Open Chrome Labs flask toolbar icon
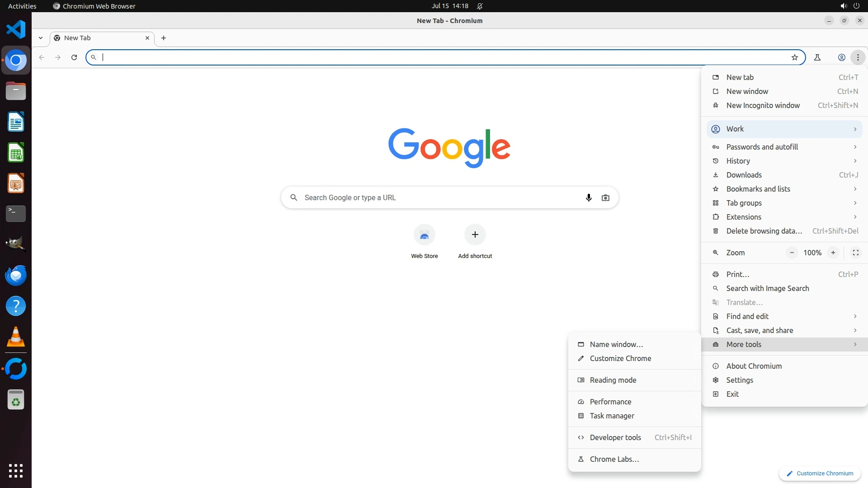The width and height of the screenshot is (868, 488). pyautogui.click(x=817, y=57)
